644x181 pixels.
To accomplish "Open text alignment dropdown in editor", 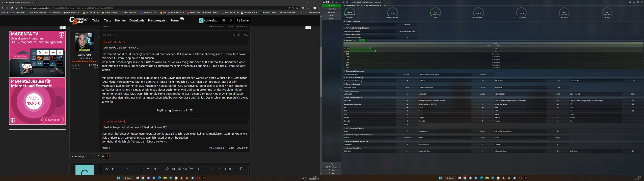I will [149, 169].
